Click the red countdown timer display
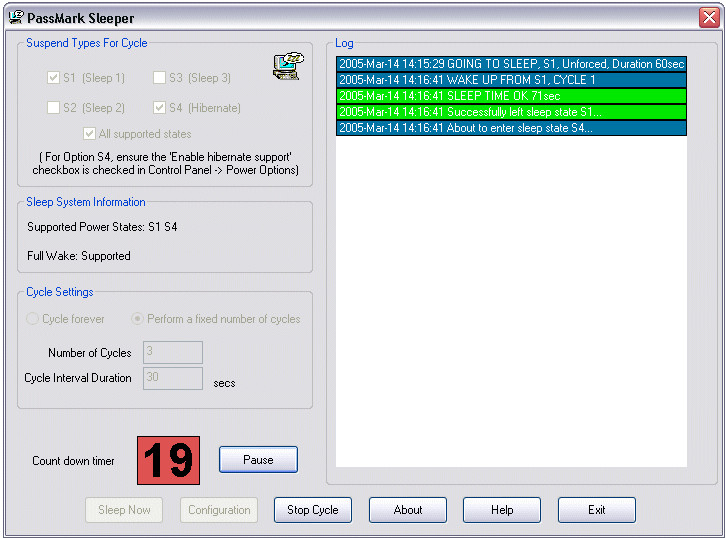Viewport: 726px width, 538px height. [169, 460]
